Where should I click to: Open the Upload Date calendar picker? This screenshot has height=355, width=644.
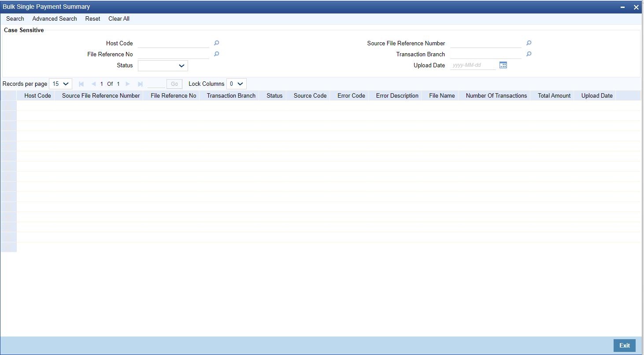503,65
